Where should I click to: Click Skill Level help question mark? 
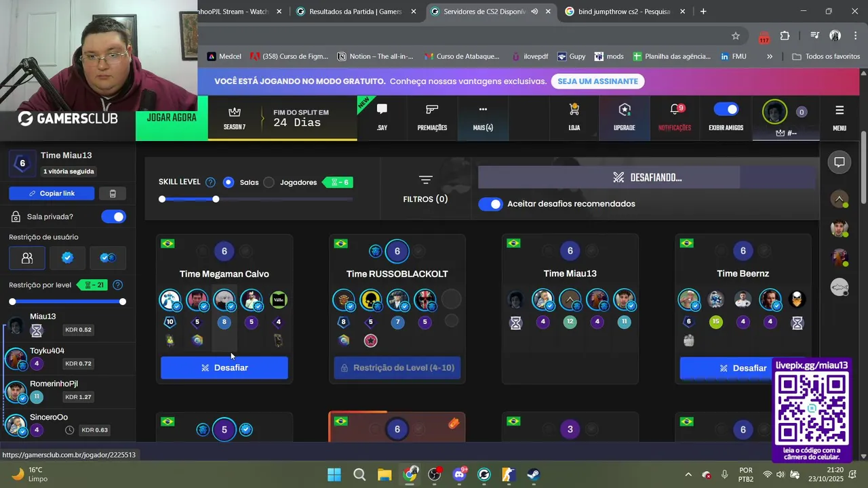[210, 182]
